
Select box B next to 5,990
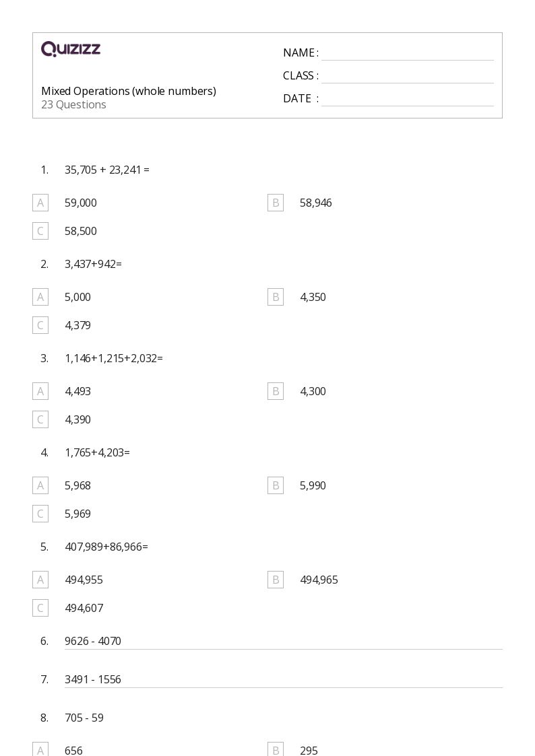point(276,485)
